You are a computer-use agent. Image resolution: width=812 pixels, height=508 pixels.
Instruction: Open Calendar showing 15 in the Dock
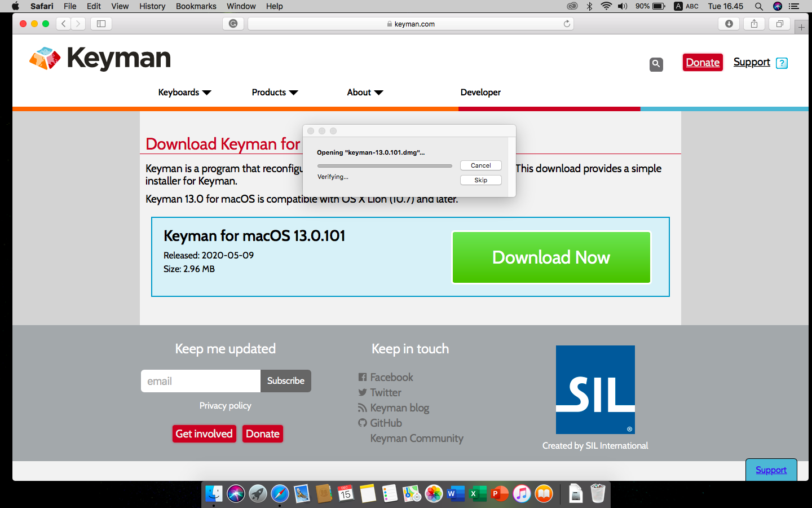point(346,493)
